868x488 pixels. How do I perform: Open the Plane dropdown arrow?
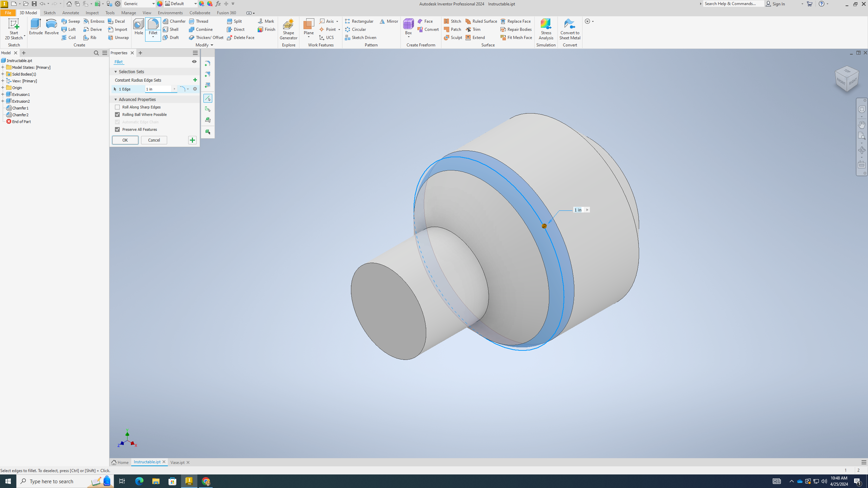[x=309, y=37]
